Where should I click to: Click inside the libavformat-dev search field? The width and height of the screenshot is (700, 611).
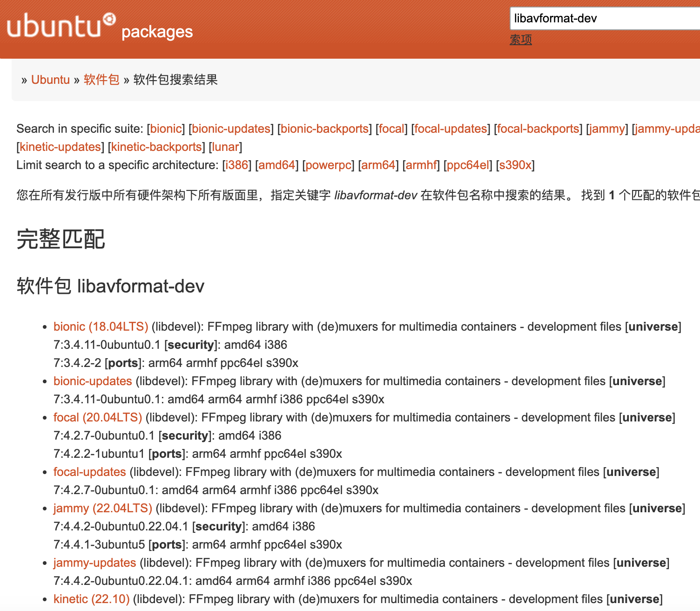[x=600, y=19]
